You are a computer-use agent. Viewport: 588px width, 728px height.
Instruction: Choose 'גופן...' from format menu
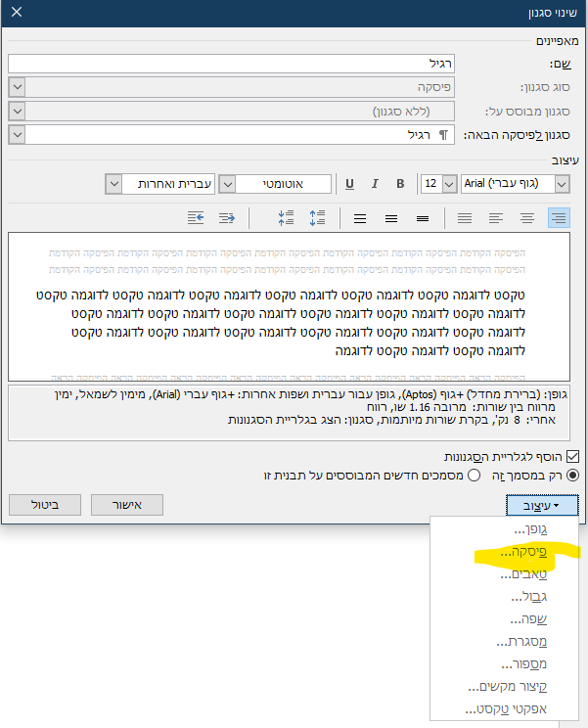(x=505, y=528)
